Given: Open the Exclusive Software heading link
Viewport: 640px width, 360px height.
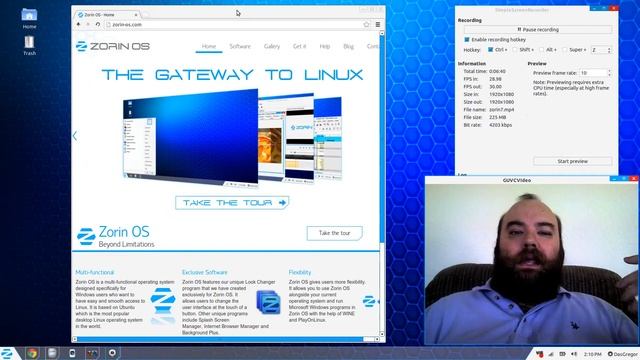Looking at the screenshot, I should (204, 272).
